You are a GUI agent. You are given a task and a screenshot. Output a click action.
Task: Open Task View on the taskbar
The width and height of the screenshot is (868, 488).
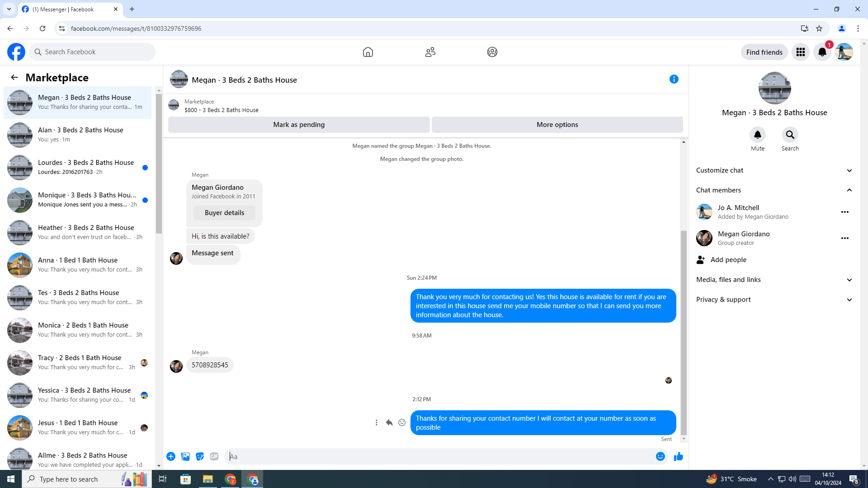[x=163, y=479]
